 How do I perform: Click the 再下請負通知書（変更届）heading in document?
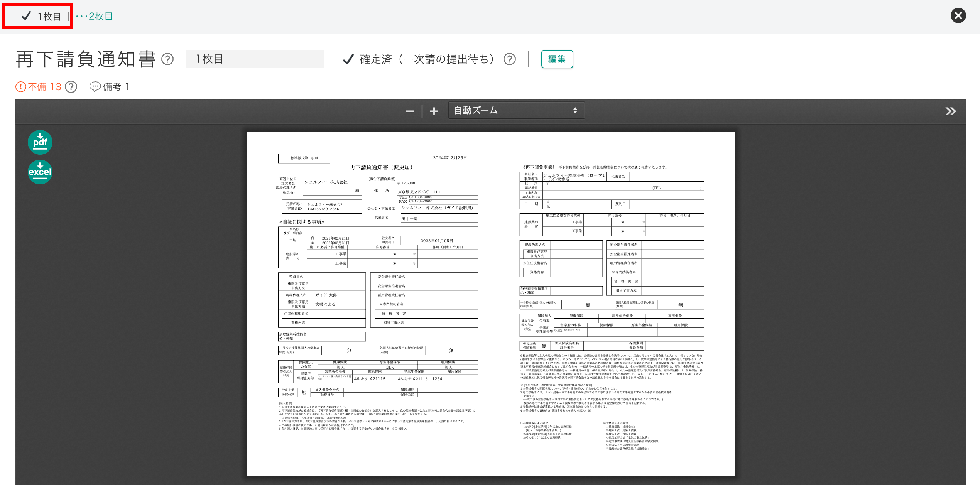(x=382, y=167)
